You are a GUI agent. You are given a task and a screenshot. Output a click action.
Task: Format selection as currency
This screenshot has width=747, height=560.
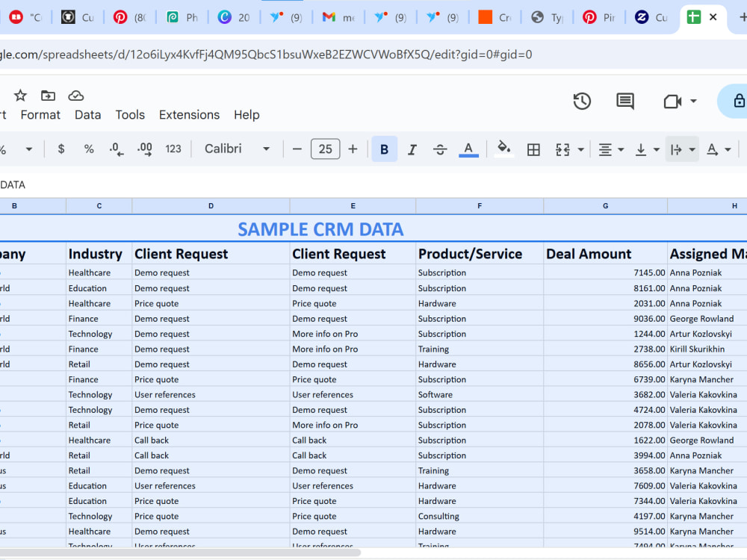click(x=61, y=149)
